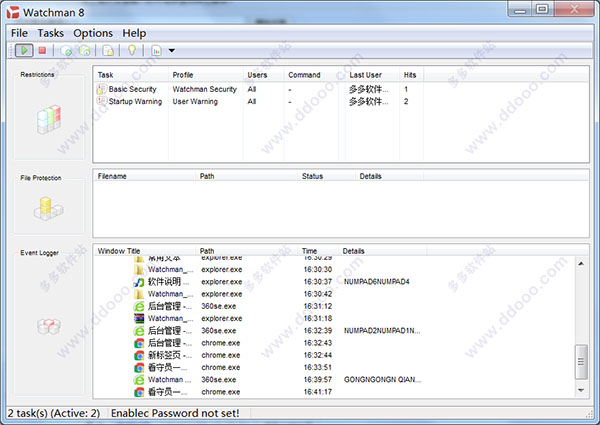Click the Basic Security task row icon
Viewport: 600px width, 425px height.
[101, 89]
